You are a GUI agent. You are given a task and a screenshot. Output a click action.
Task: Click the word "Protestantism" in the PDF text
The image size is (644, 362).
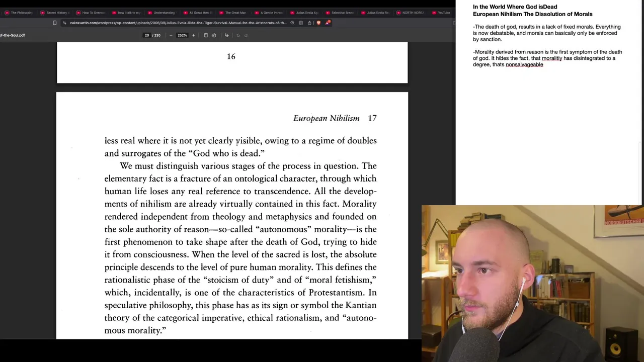336,293
